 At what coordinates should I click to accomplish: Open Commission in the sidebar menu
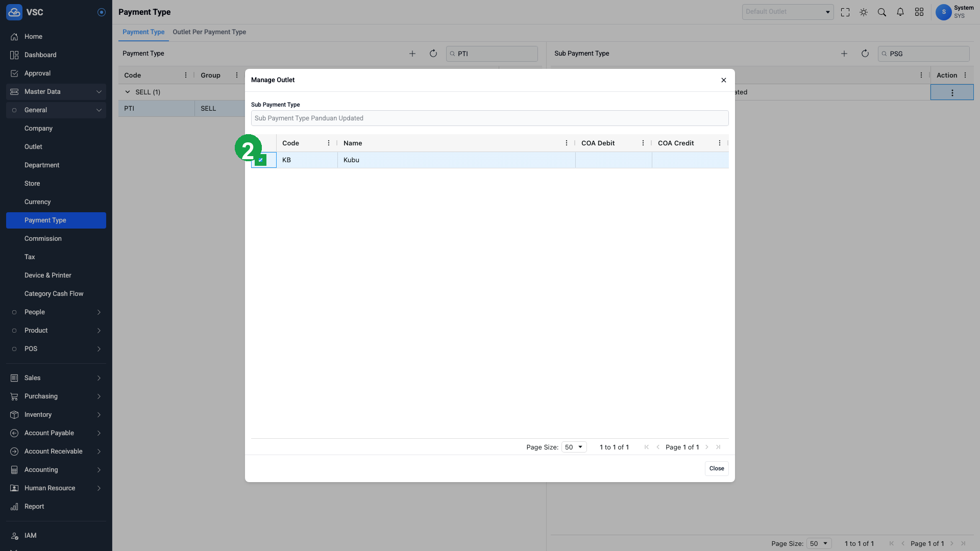(x=43, y=239)
